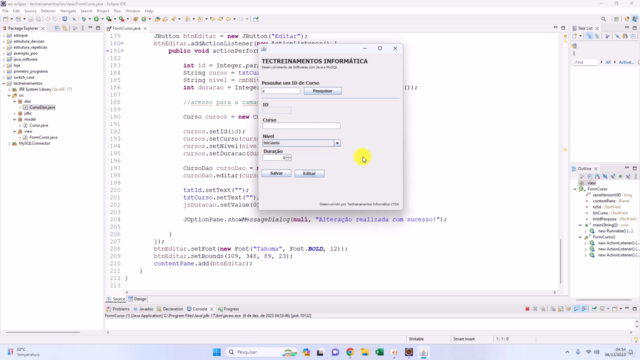Screen dimensions: 640x360
Task: Click the All link in Task List
Action: [608, 62]
